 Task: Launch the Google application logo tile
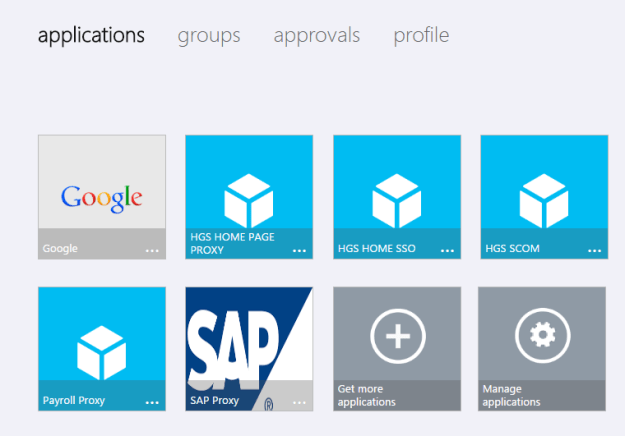[x=102, y=198]
